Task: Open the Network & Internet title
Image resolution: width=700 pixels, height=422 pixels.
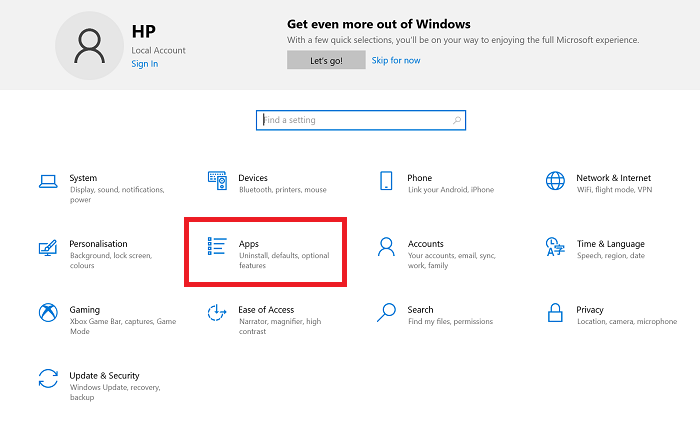Action: pyautogui.click(x=613, y=178)
